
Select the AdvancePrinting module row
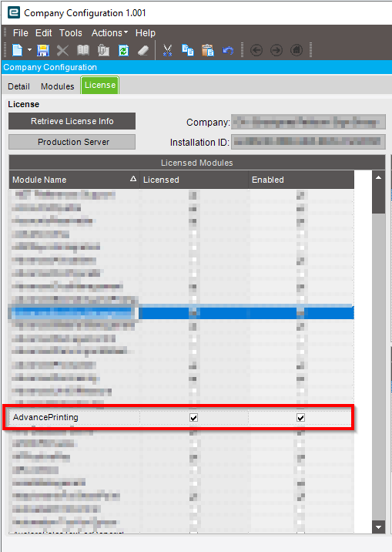[179, 418]
